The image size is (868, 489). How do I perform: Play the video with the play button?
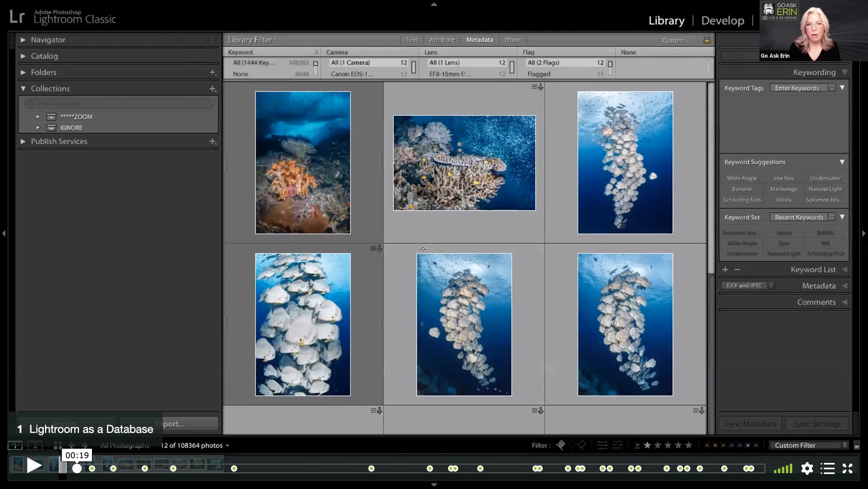click(x=34, y=465)
